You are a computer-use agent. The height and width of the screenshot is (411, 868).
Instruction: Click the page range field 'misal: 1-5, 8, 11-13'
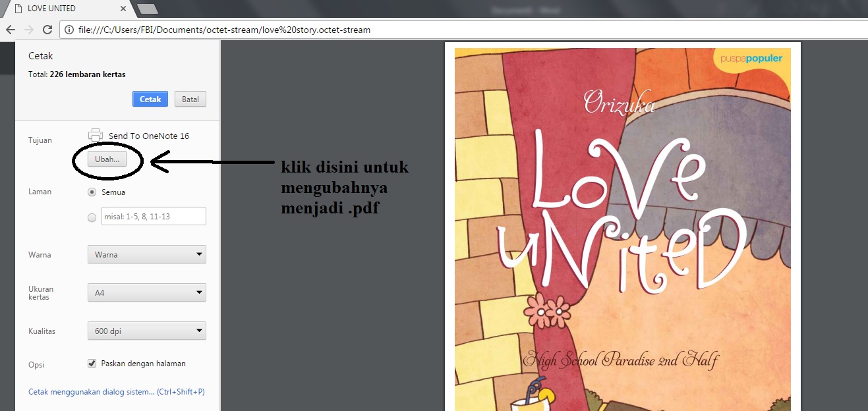coord(154,216)
